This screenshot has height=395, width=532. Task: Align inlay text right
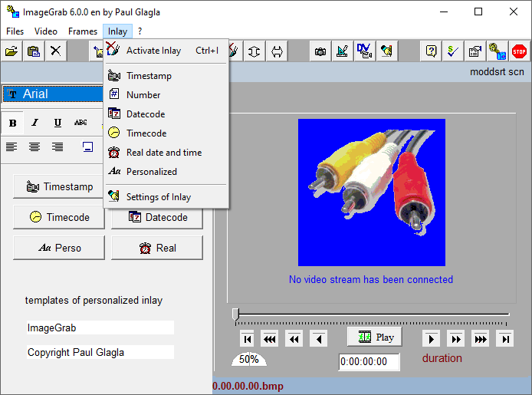(57, 147)
